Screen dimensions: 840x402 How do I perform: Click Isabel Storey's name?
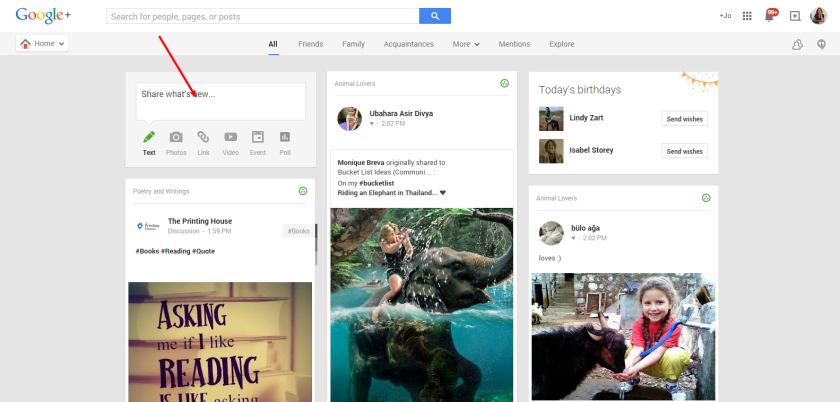[591, 150]
